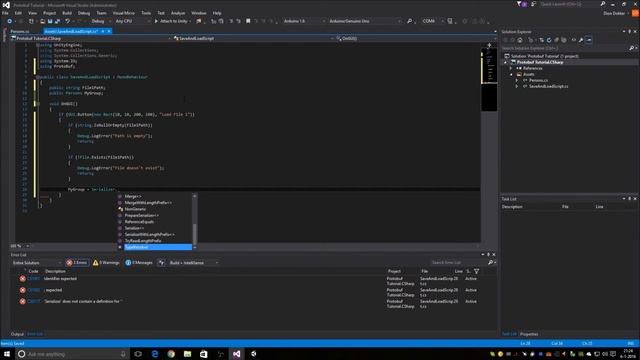
Task: Open the Entire Solution scope dropdown
Action: 36,262
